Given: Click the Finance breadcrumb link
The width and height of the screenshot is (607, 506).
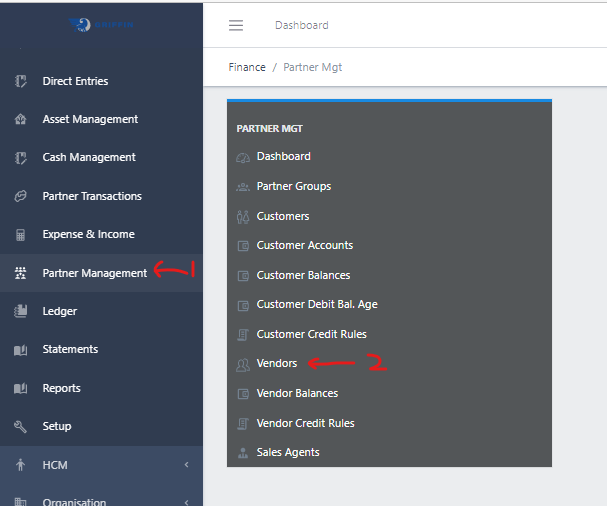Looking at the screenshot, I should (x=247, y=67).
